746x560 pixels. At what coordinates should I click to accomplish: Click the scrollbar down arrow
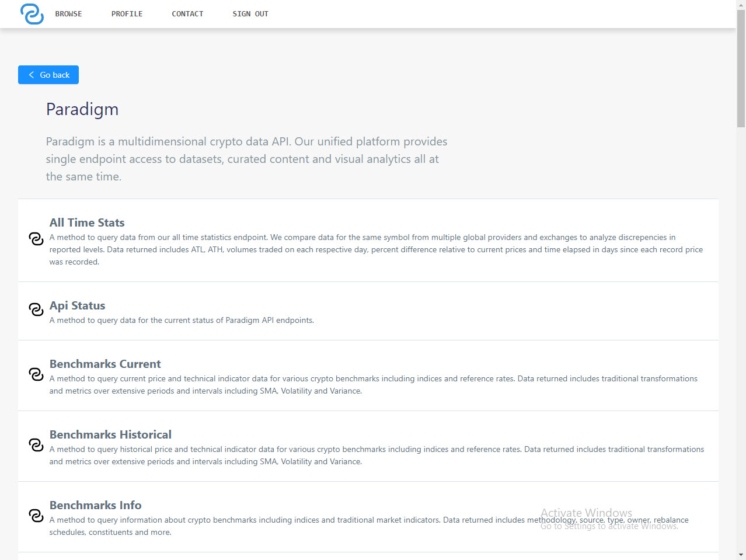(x=741, y=555)
